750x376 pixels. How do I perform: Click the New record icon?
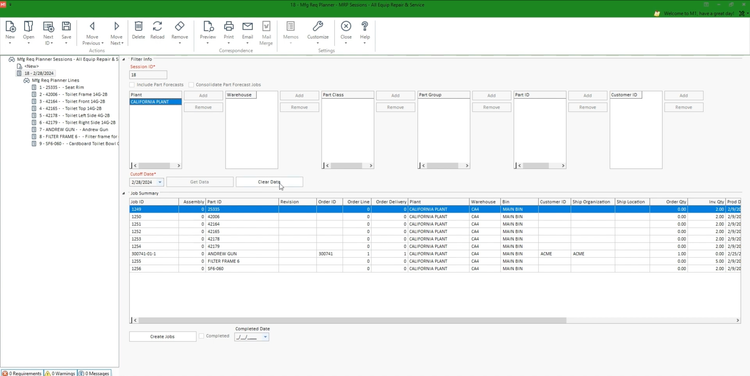10,26
